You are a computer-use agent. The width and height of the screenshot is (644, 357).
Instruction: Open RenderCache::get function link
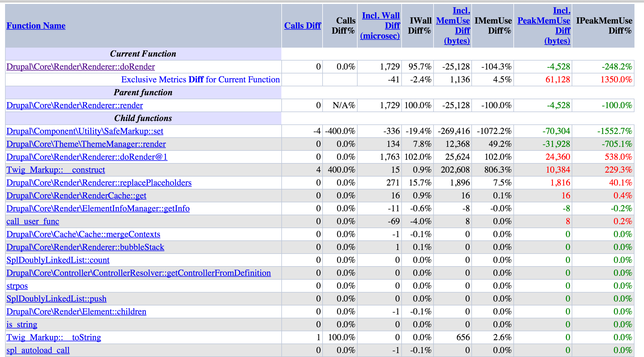pos(76,196)
